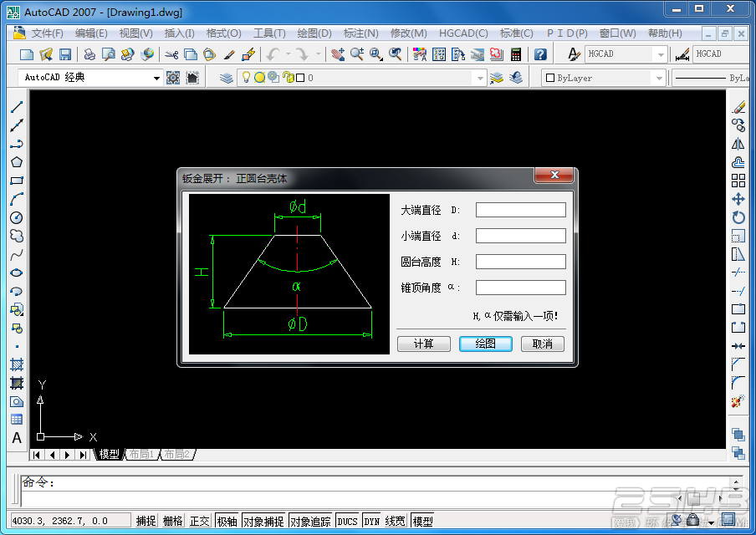Image resolution: width=756 pixels, height=535 pixels.
Task: Open the QuickCalc calculator icon
Action: tap(516, 54)
